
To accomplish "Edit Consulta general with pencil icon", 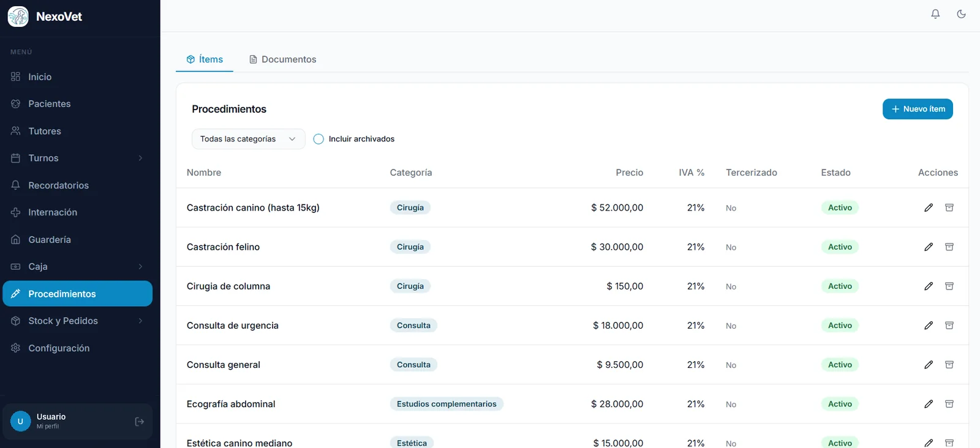I will coord(929,364).
